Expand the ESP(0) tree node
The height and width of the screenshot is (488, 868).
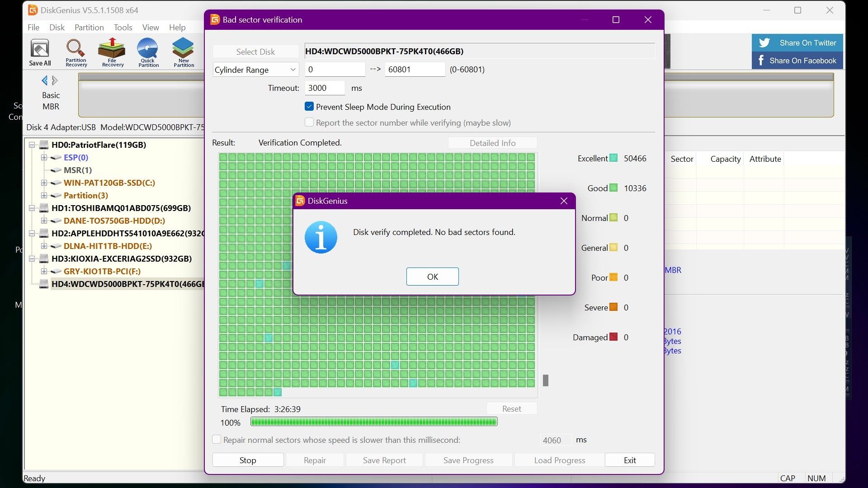pos(44,158)
